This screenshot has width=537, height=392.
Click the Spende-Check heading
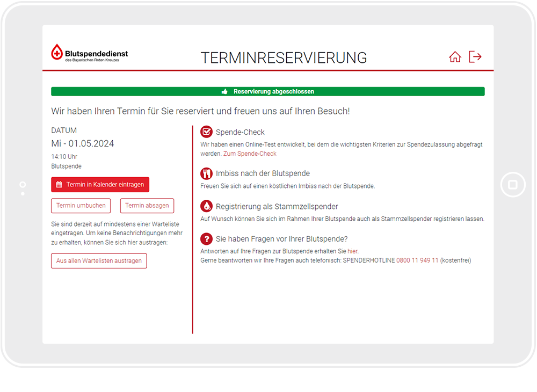point(240,132)
